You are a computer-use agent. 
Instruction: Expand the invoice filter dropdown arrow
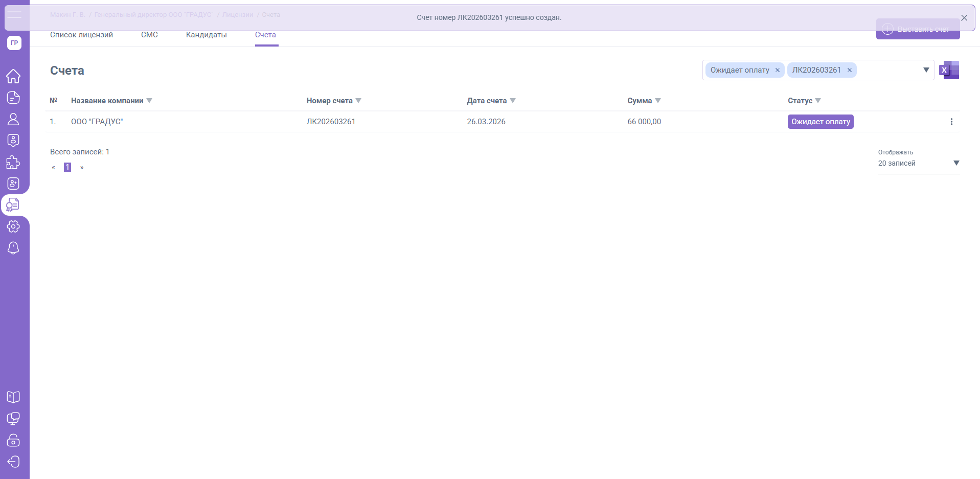(x=926, y=70)
